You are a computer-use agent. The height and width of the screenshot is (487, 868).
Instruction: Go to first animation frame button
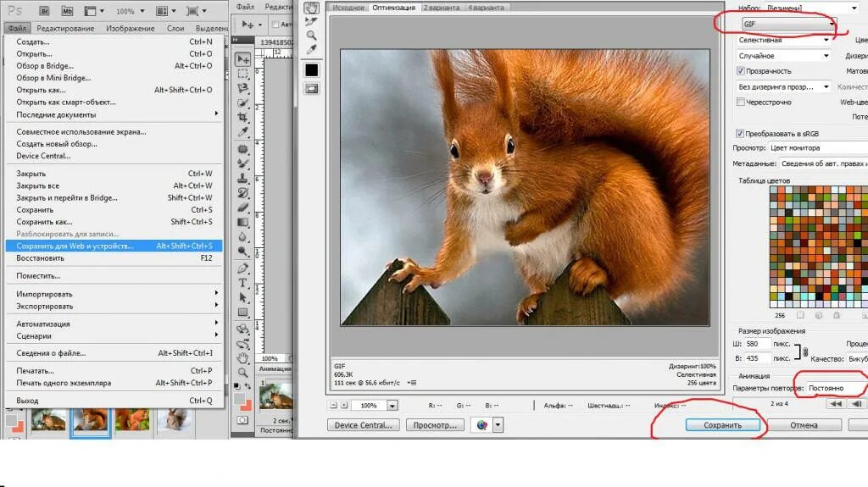pos(835,404)
